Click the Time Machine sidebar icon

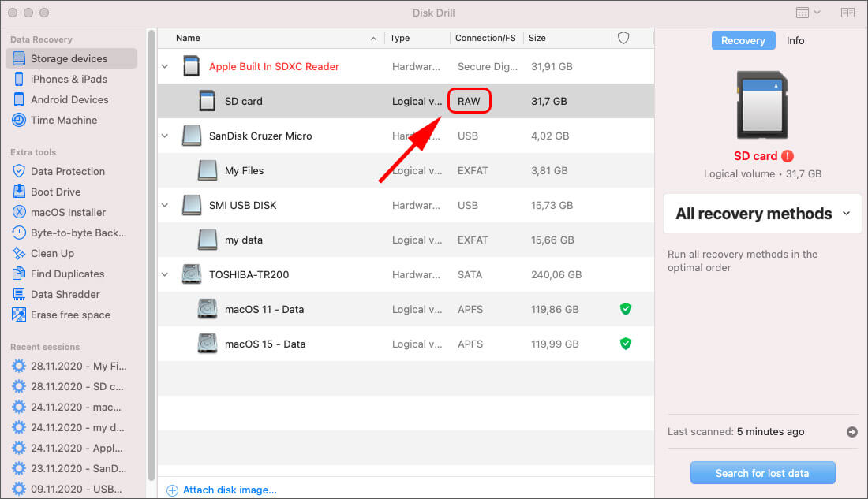pyautogui.click(x=18, y=120)
